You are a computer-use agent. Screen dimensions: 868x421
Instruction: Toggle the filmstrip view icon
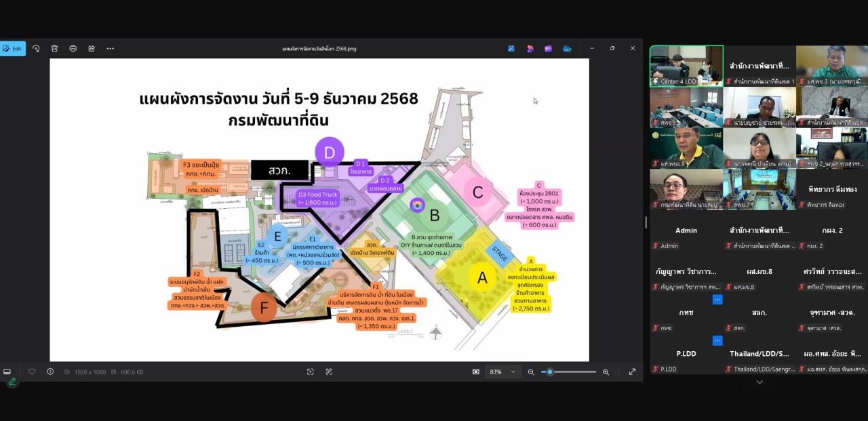tap(7, 372)
